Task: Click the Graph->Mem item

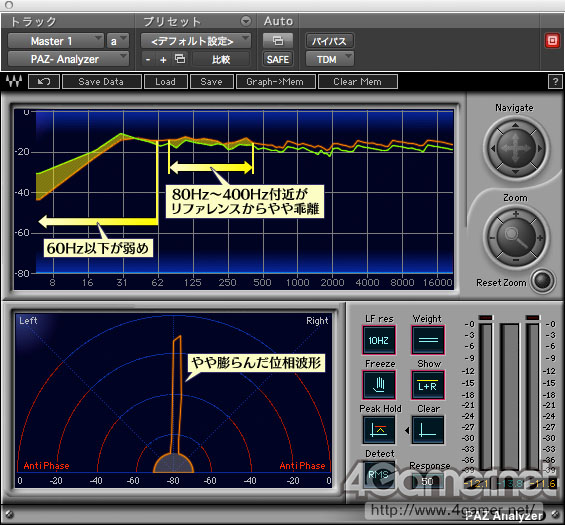Action: (x=276, y=81)
